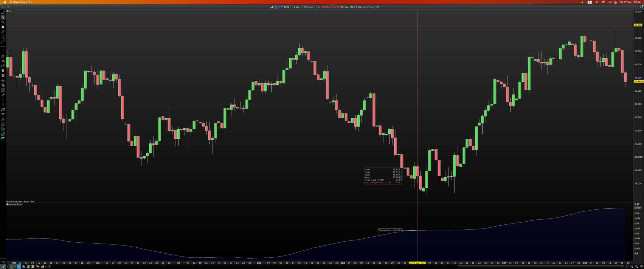
Task: Click the blue share button
Action: tap(19, 266)
